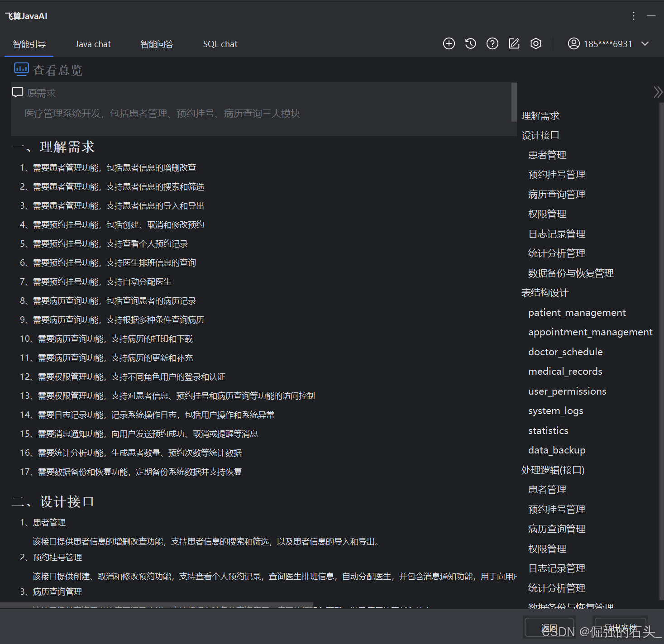Viewport: 664px width, 644px height.
Task: Click the 导出文档 button
Action: [x=621, y=628]
